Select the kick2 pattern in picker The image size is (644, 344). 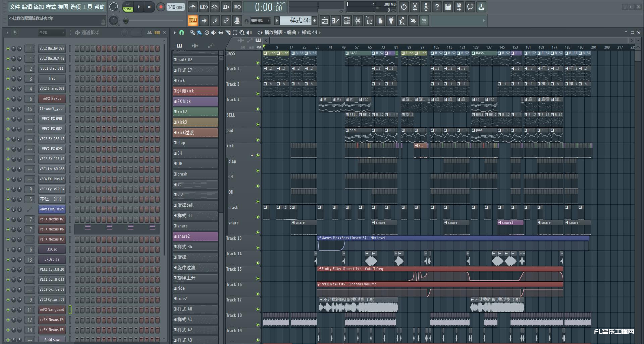195,112
